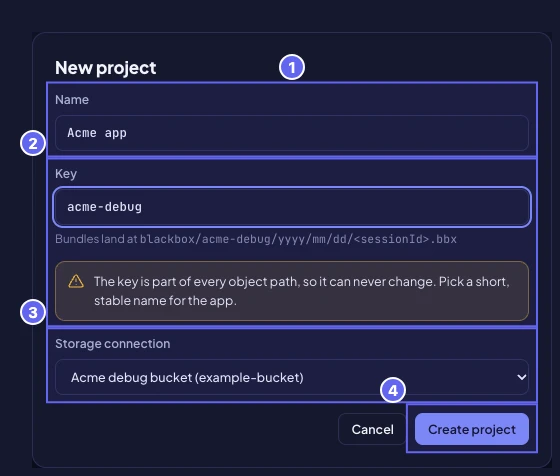Click the Key field label
This screenshot has height=476, width=560.
point(66,174)
